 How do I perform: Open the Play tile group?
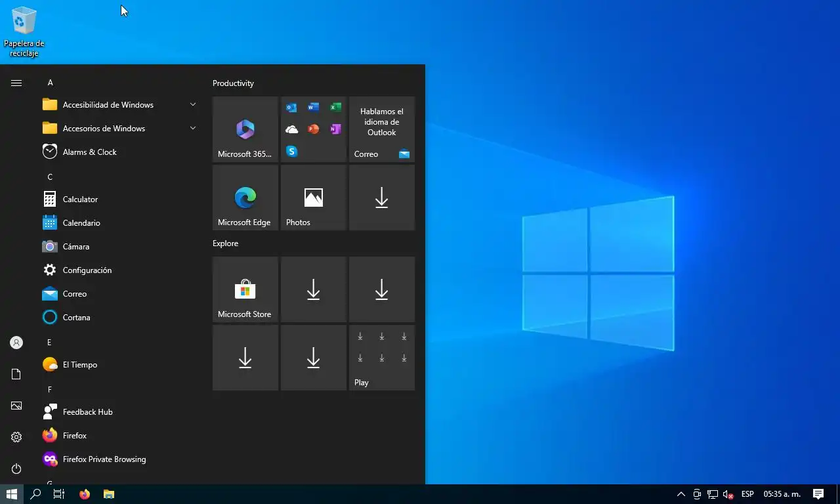382,358
